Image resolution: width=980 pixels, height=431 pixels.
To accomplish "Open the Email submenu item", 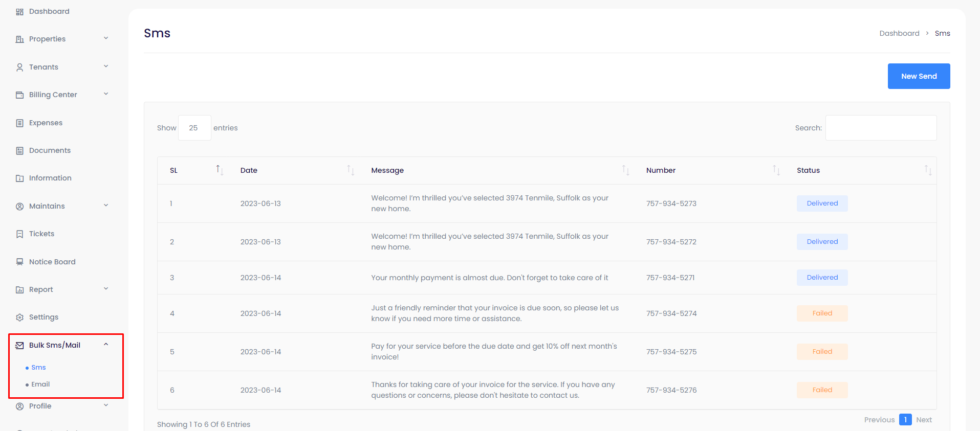I will coord(40,384).
